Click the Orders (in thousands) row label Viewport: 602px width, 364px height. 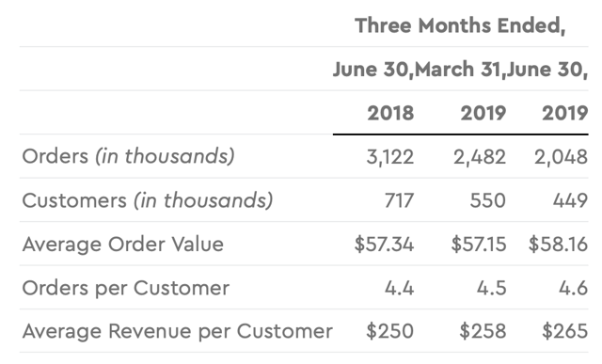[x=128, y=156]
